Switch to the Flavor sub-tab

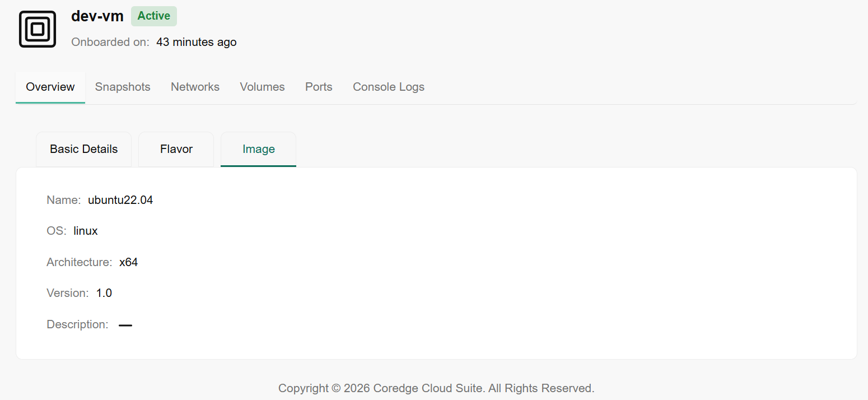(x=176, y=149)
